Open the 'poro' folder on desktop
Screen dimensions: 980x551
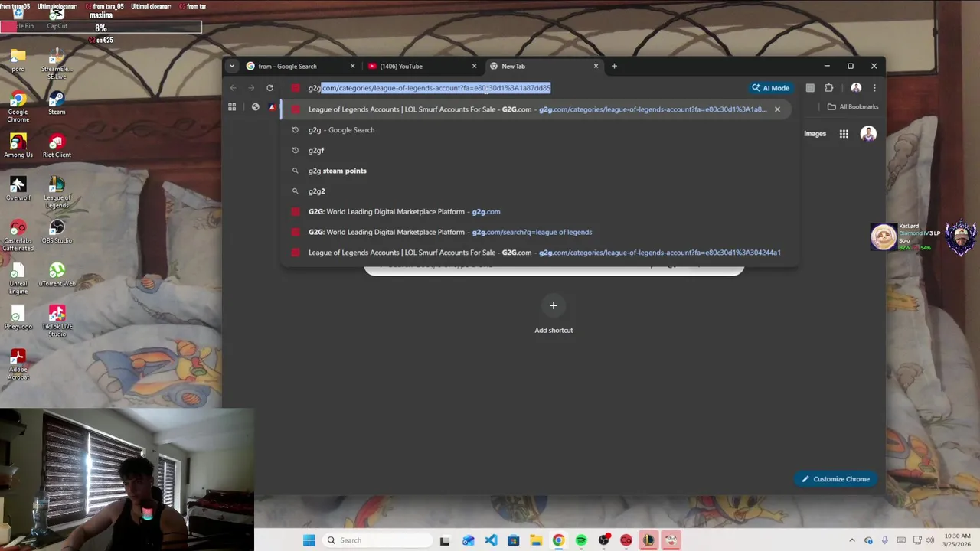click(x=18, y=60)
